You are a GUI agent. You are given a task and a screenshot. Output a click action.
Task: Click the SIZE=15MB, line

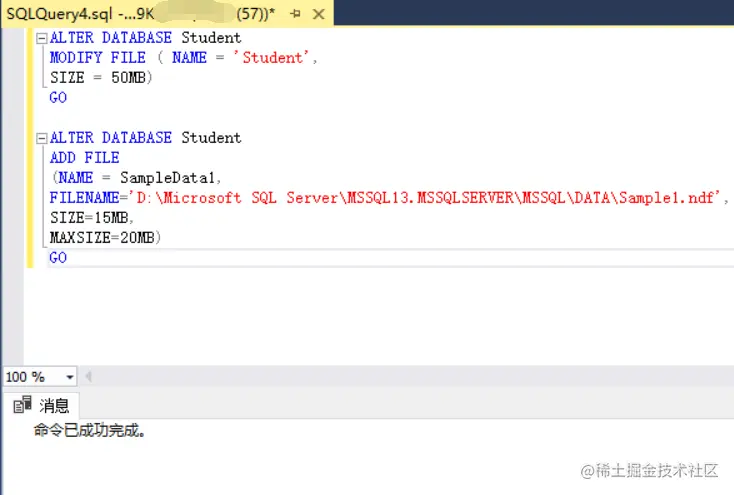point(92,218)
